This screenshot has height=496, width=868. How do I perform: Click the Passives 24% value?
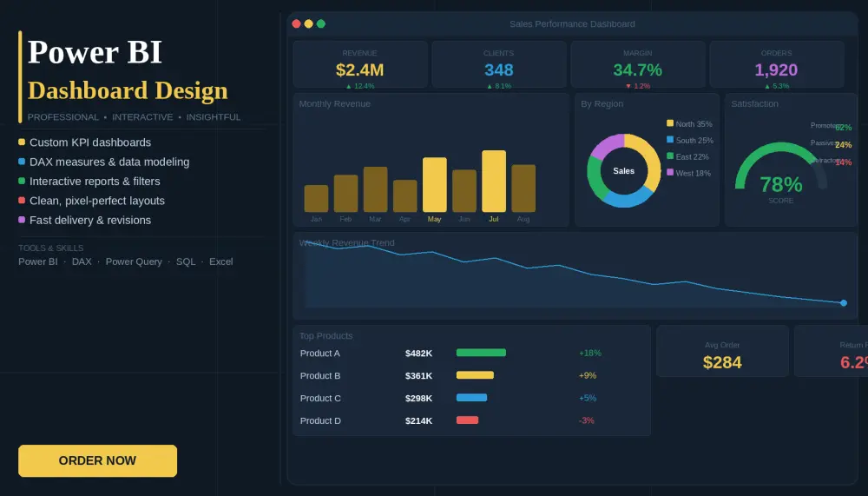[x=843, y=145]
